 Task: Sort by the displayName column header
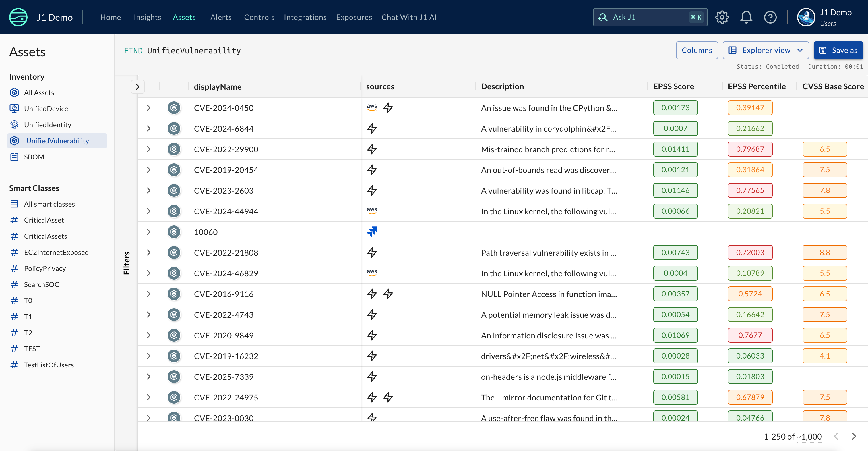(x=218, y=87)
